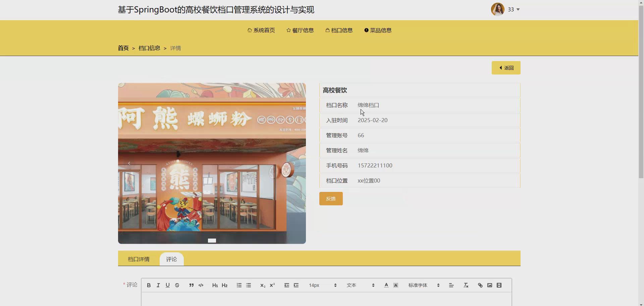Apply Heading 2 style
The height and width of the screenshot is (306, 644).
224,285
